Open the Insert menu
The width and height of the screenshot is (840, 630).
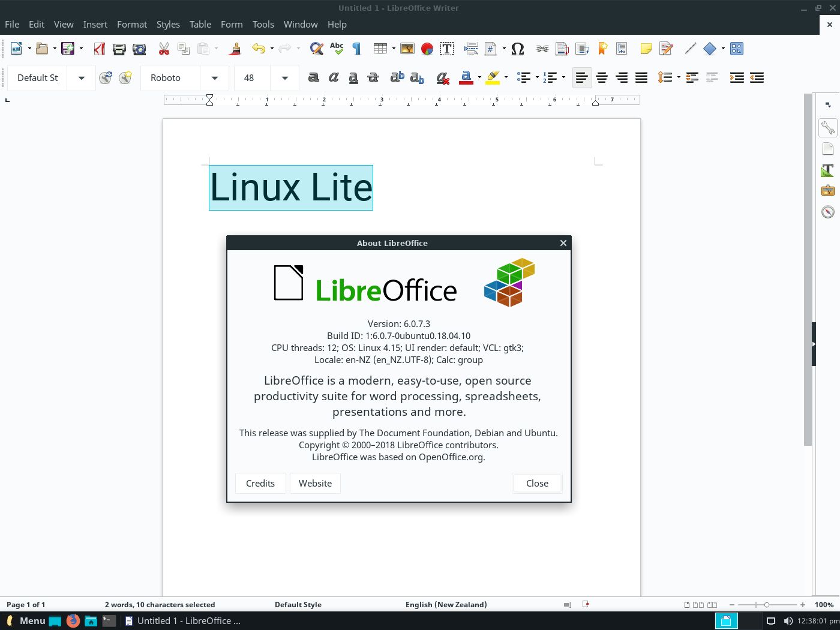(x=95, y=25)
